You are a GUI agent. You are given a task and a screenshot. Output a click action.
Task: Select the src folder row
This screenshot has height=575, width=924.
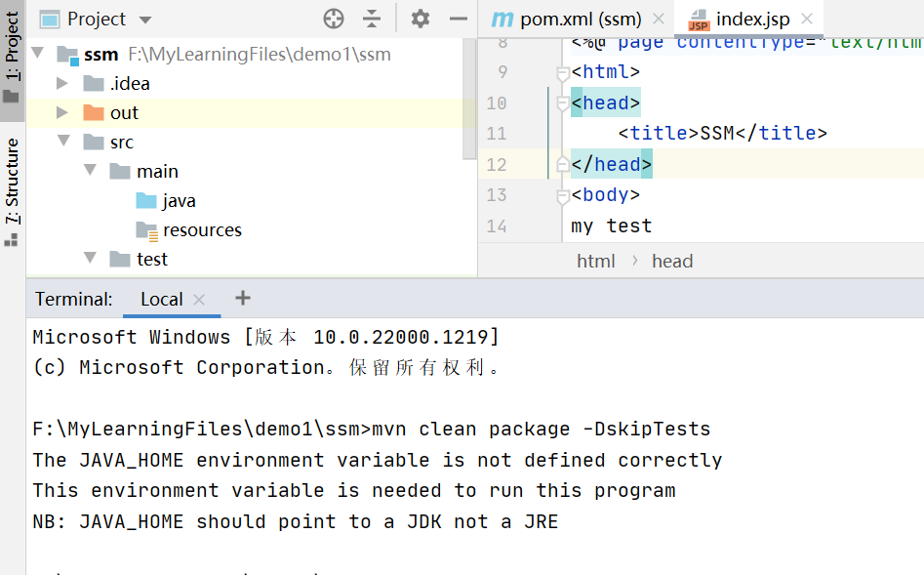coord(251,143)
